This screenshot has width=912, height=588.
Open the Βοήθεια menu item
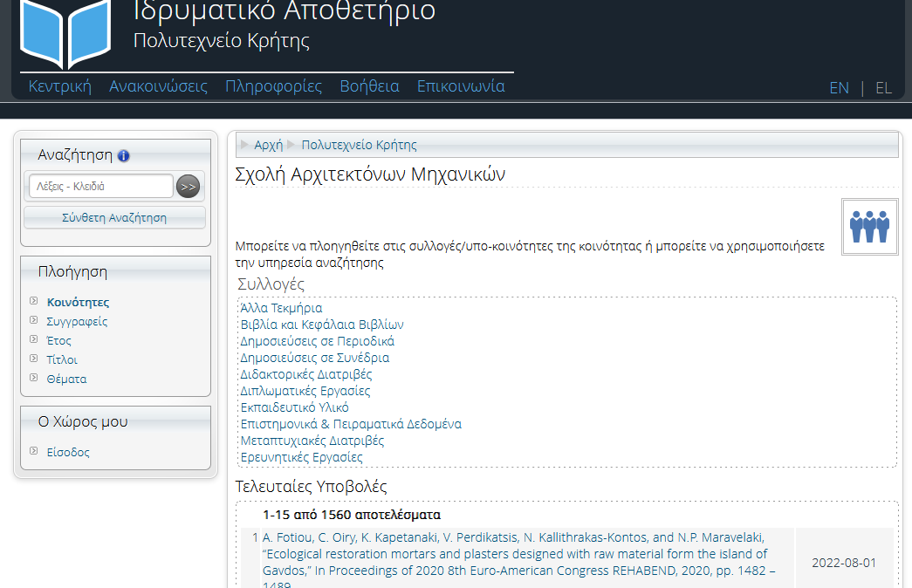[x=369, y=86]
